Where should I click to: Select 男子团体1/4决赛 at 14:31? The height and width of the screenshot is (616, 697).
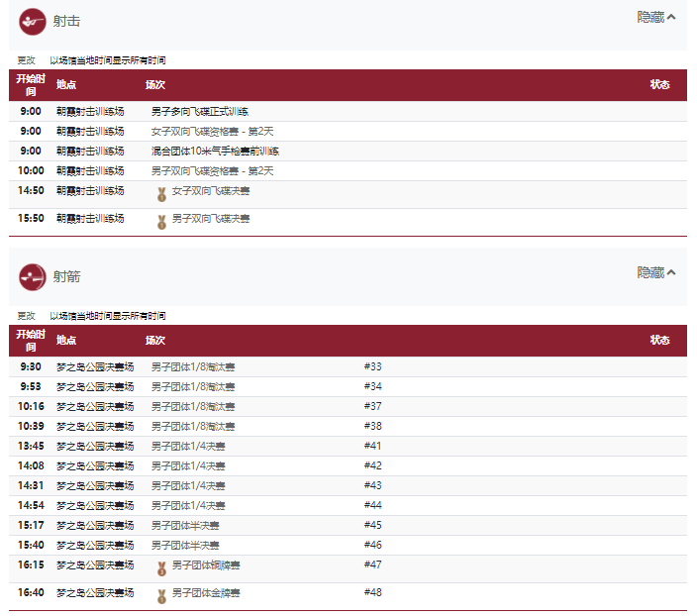coord(188,486)
